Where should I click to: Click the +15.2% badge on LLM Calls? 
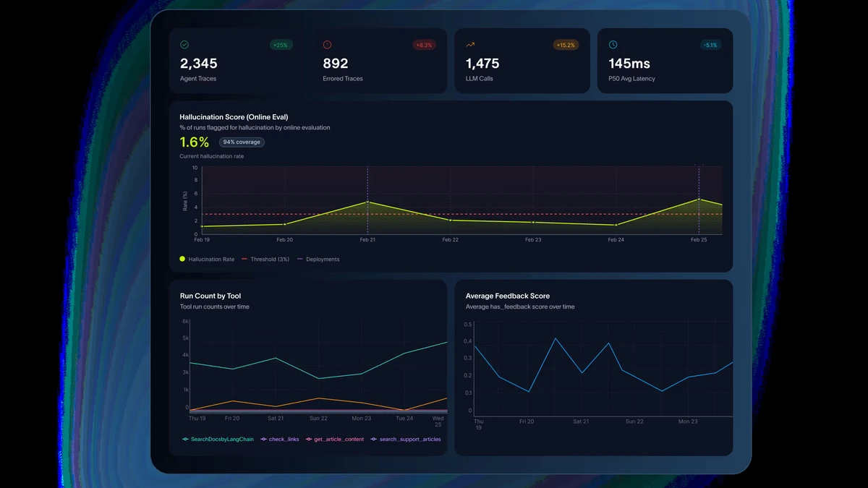click(x=566, y=45)
